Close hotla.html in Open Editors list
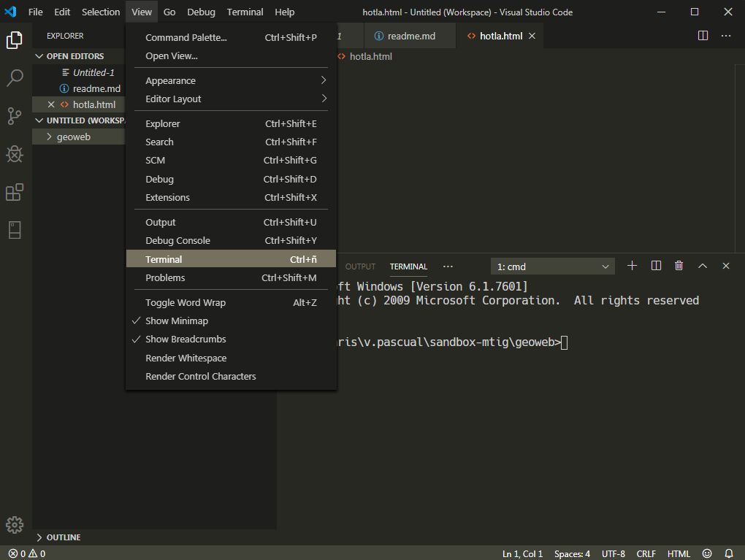The height and width of the screenshot is (560, 745). point(51,104)
